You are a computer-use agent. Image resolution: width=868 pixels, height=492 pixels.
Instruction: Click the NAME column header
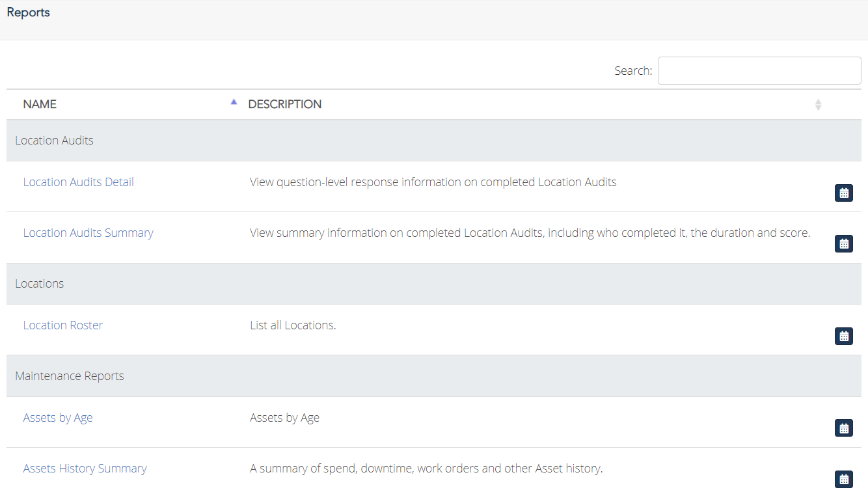point(40,104)
